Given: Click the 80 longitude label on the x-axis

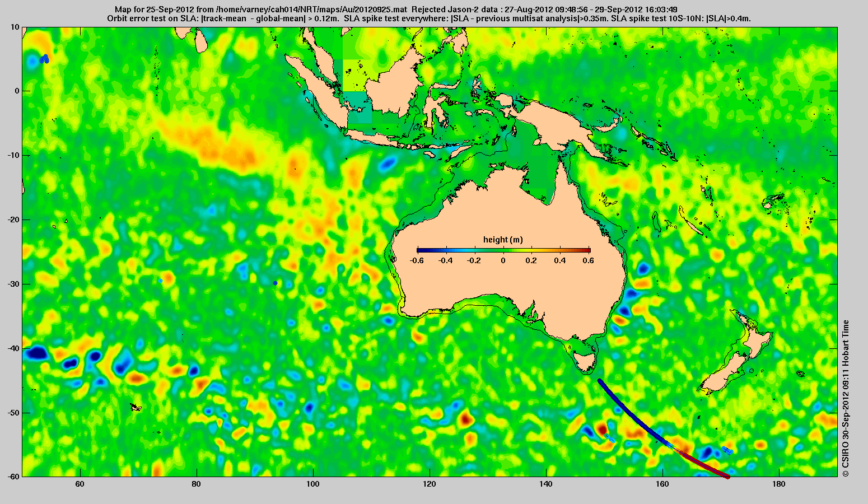Looking at the screenshot, I should coord(196,484).
